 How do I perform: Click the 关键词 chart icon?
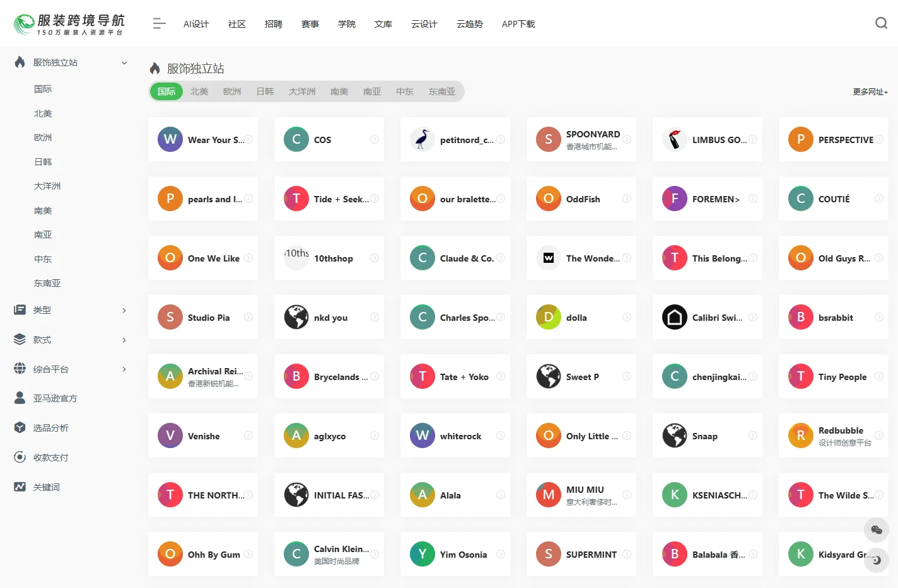click(x=20, y=487)
